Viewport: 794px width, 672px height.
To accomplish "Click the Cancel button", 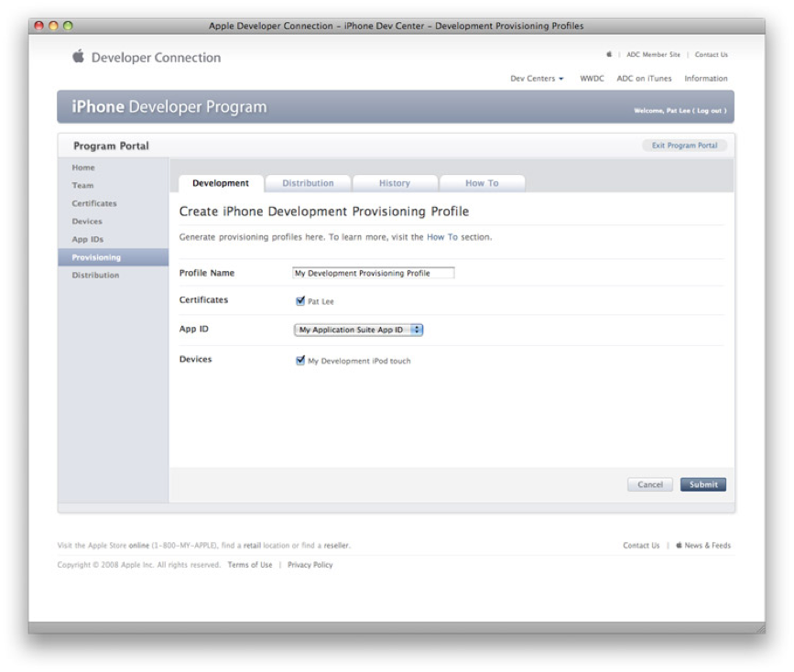I will 649,484.
